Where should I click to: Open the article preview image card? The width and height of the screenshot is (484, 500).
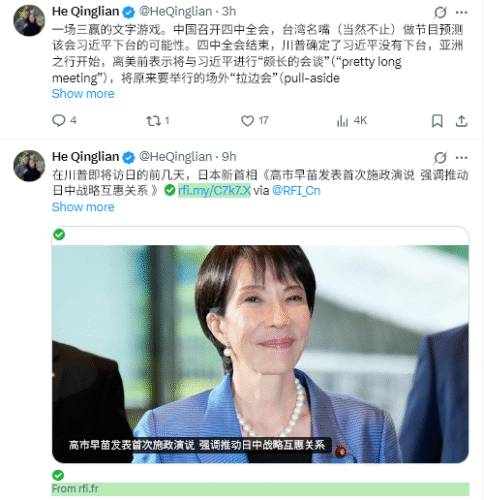(260, 354)
